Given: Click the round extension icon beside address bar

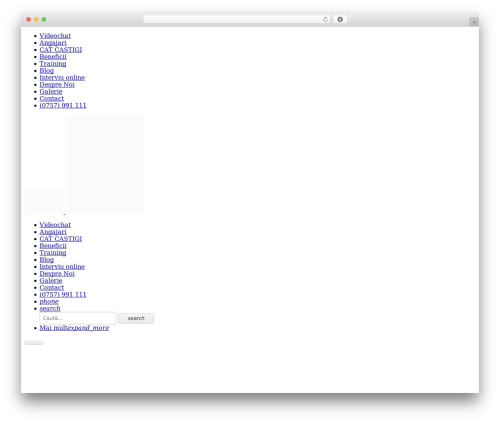Looking at the screenshot, I should click(x=340, y=19).
